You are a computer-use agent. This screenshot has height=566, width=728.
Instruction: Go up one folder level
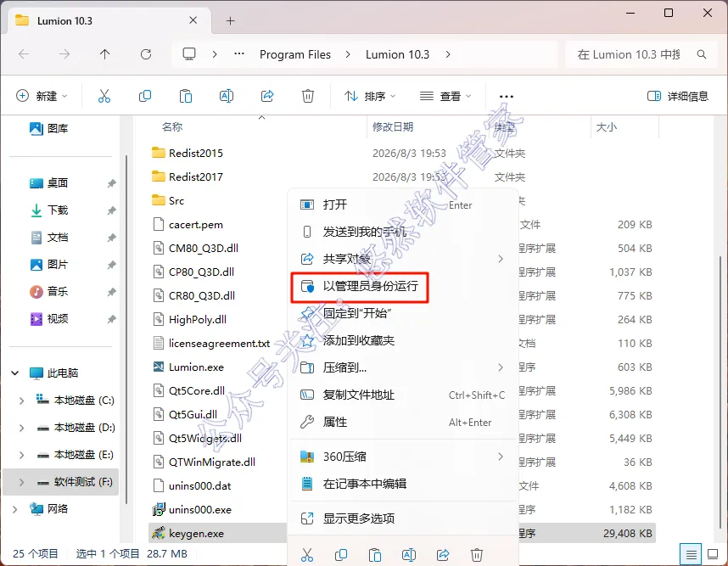click(x=105, y=54)
